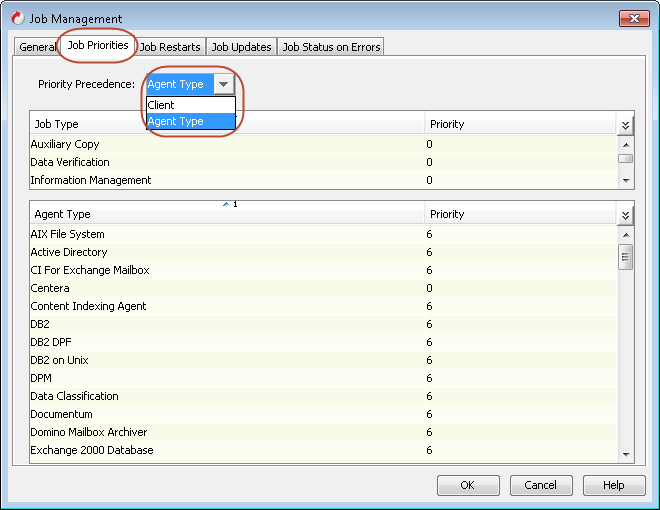Close the Job Management dialog window
660x510 pixels.
[633, 18]
